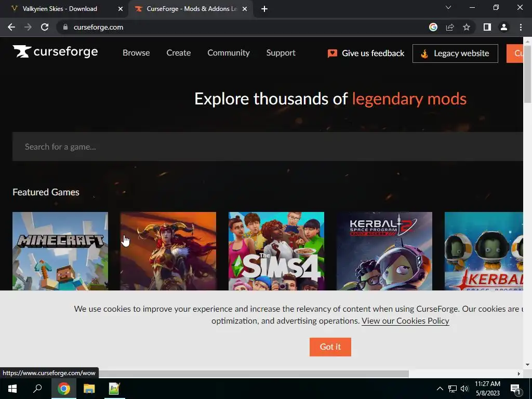Click the network tray icon

[x=453, y=389]
